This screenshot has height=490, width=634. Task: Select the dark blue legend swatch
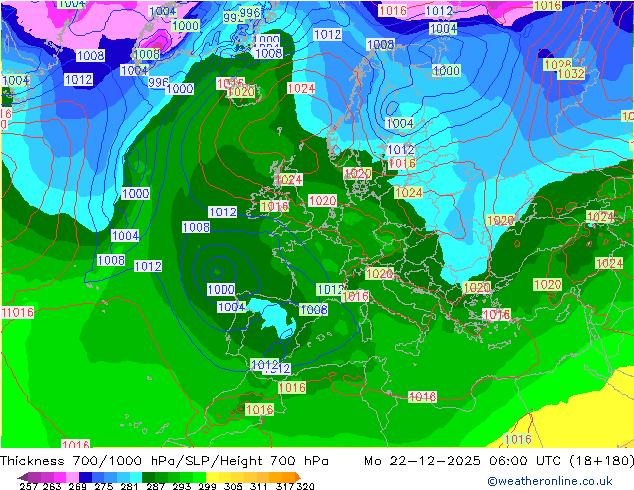(x=85, y=477)
